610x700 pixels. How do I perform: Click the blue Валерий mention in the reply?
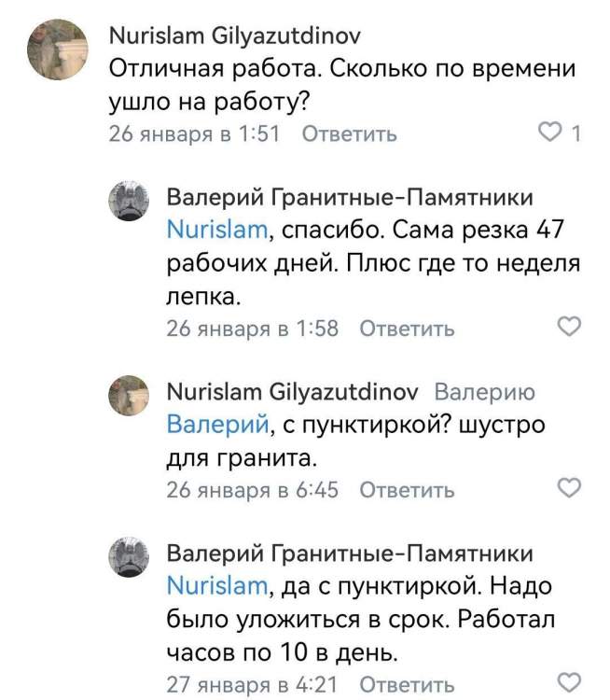coord(217,424)
